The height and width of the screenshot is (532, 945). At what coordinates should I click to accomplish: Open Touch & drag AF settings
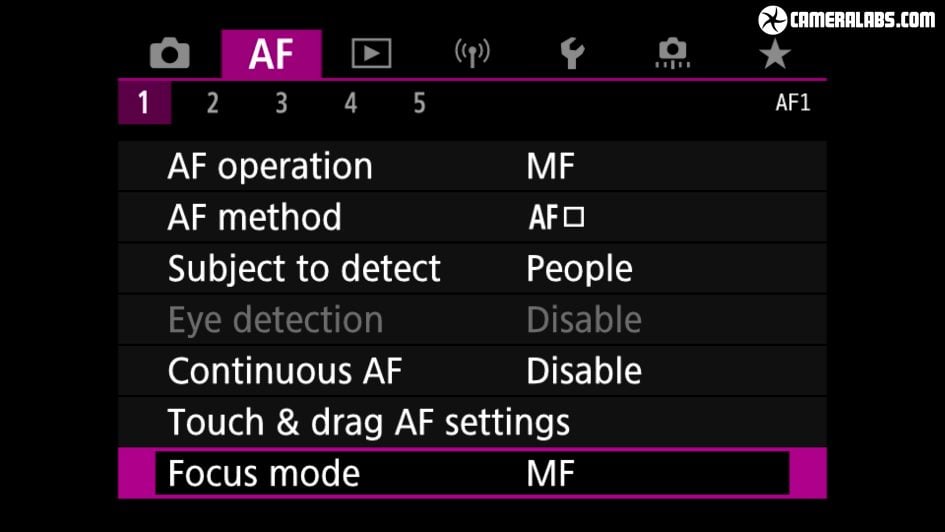(x=472, y=422)
